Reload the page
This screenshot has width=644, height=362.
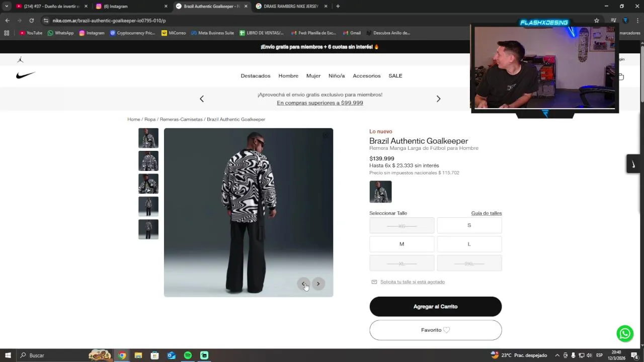coord(31,21)
